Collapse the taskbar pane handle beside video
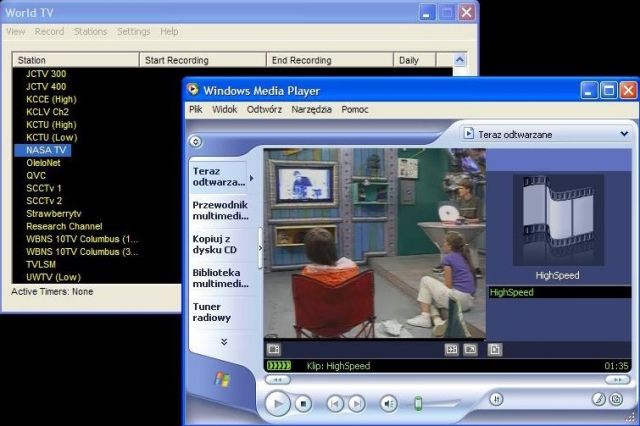The width and height of the screenshot is (640, 426). pos(260,248)
